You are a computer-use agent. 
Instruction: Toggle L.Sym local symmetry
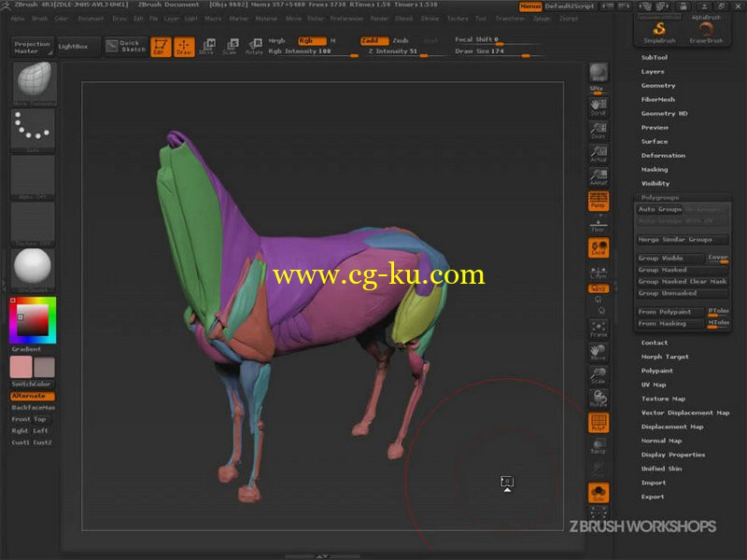pos(599,272)
